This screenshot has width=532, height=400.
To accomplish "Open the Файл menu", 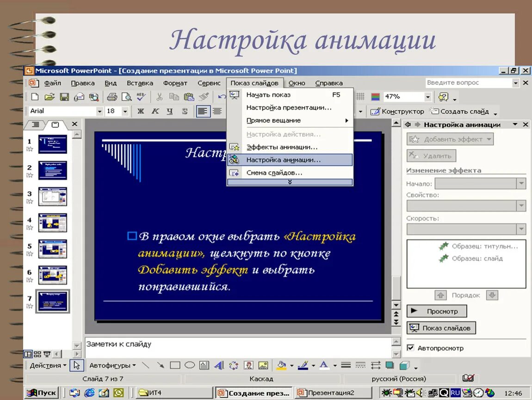I will [53, 83].
